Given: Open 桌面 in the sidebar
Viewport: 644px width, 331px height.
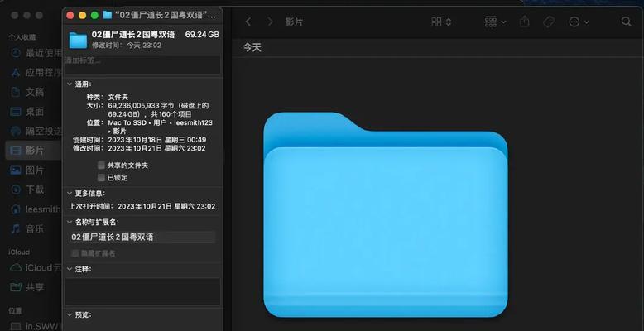Looking at the screenshot, I should click(x=35, y=112).
